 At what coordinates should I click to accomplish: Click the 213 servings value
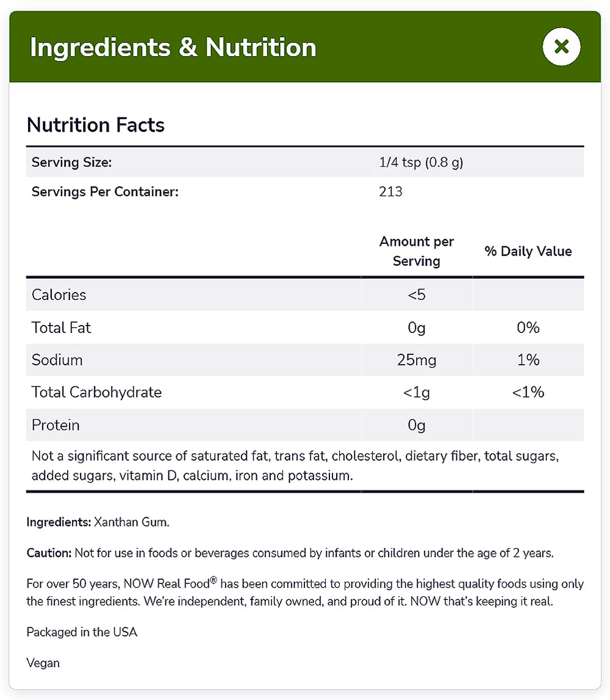[391, 191]
